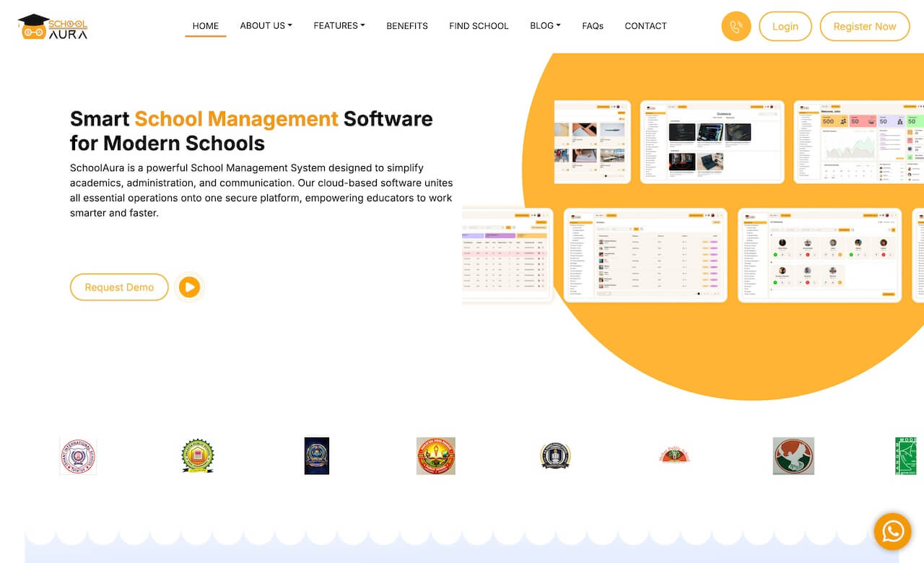Go to the BENEFITS page
924x563 pixels.
point(407,26)
